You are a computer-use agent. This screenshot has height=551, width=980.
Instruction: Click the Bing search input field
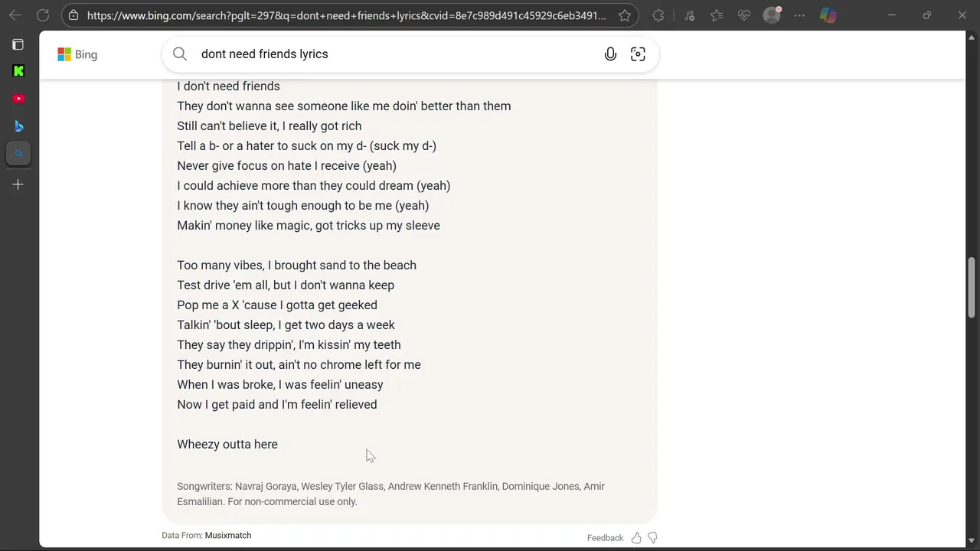coord(390,54)
